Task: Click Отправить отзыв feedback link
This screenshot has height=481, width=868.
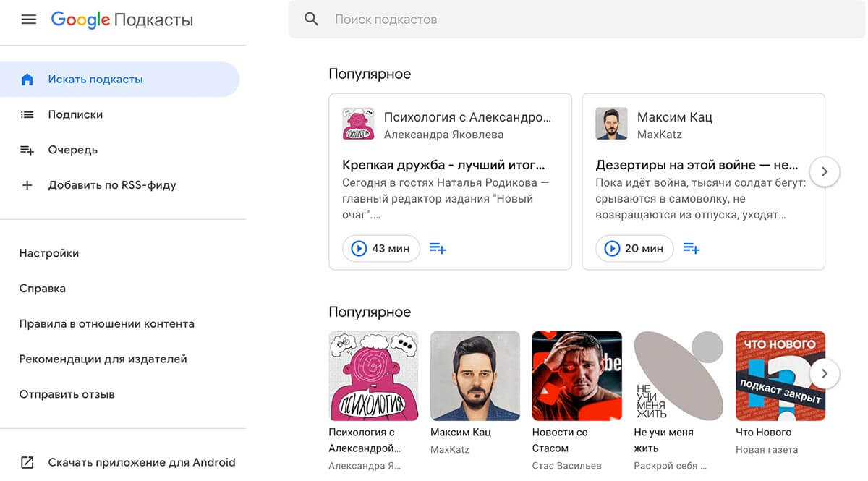Action: coord(67,394)
